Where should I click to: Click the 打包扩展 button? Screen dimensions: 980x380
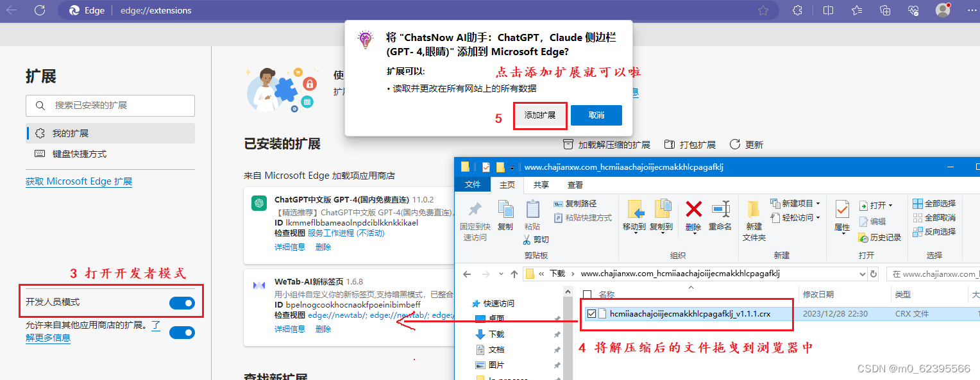[x=690, y=145]
